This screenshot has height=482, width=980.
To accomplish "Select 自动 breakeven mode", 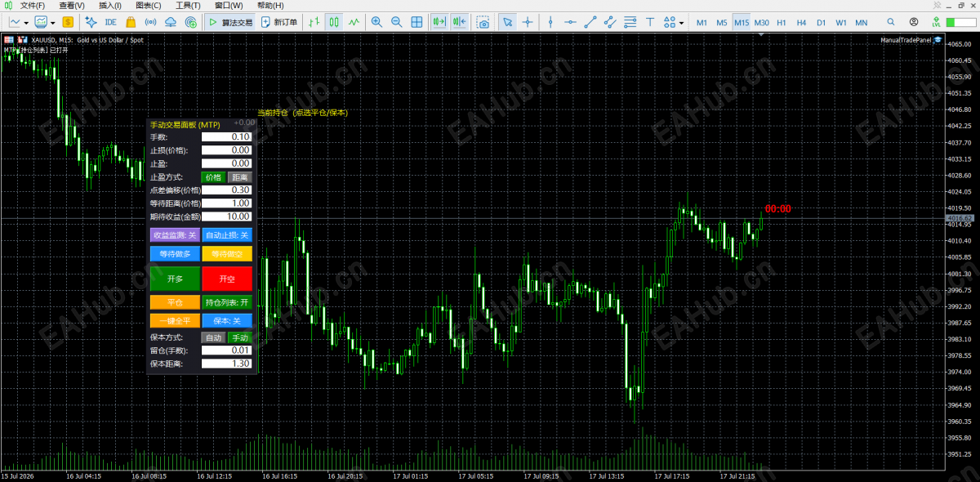I will tap(213, 337).
